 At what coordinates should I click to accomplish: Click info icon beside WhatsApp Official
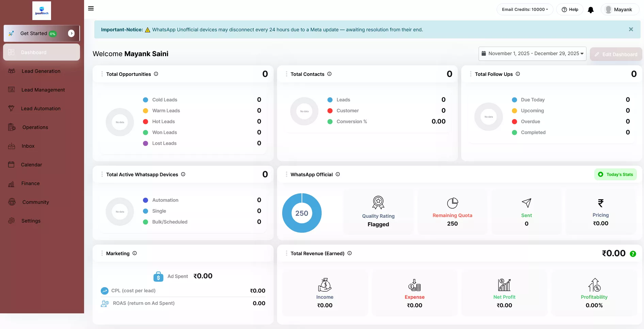click(338, 174)
